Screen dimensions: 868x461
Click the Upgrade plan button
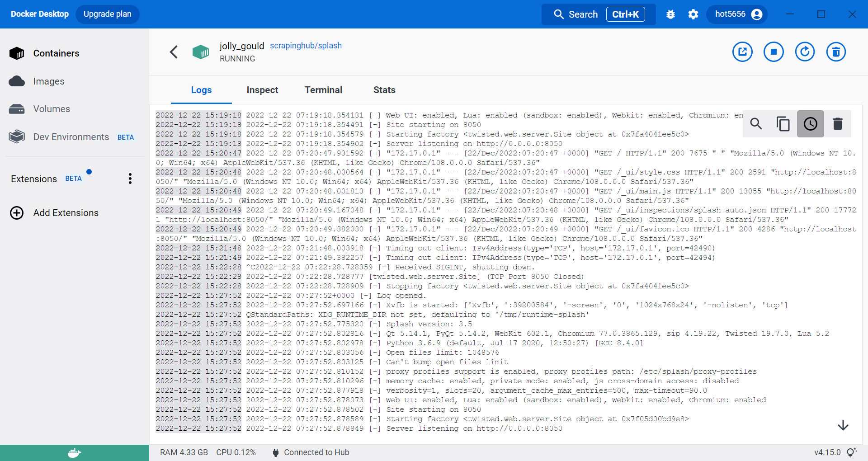click(x=108, y=14)
